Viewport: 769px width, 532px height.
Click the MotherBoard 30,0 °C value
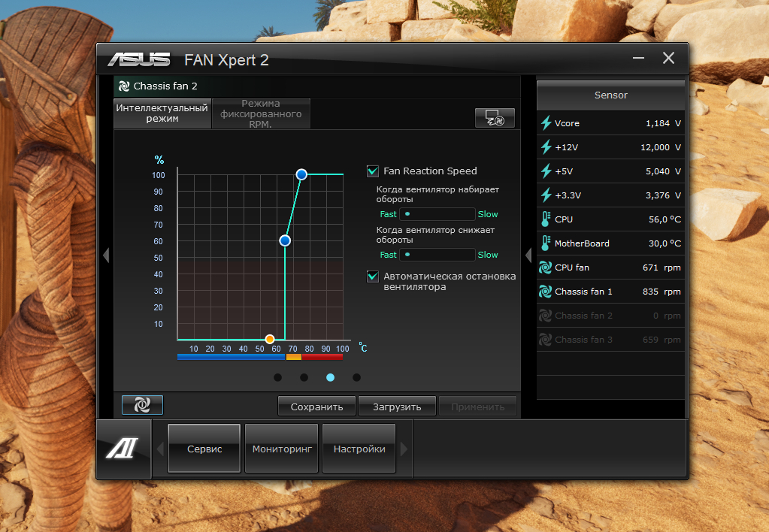click(665, 243)
